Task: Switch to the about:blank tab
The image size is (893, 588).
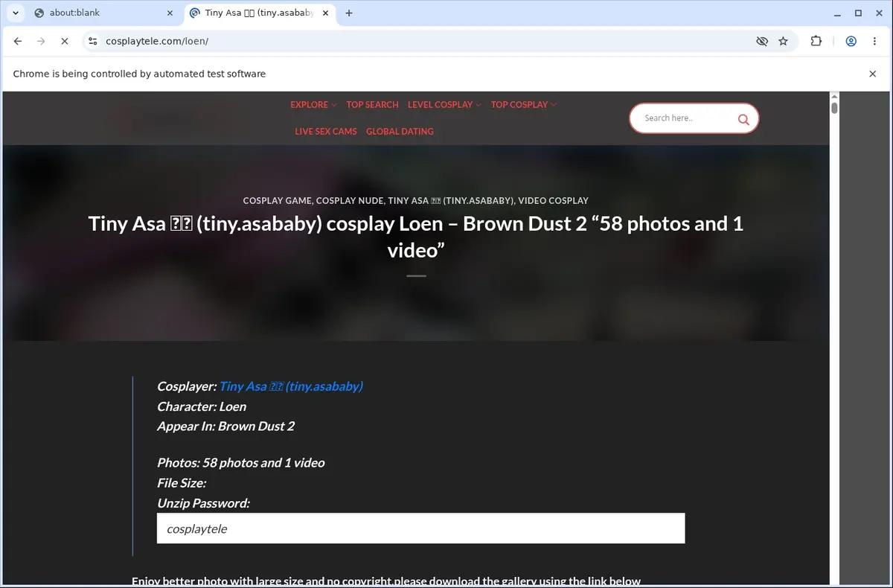Action: click(103, 13)
